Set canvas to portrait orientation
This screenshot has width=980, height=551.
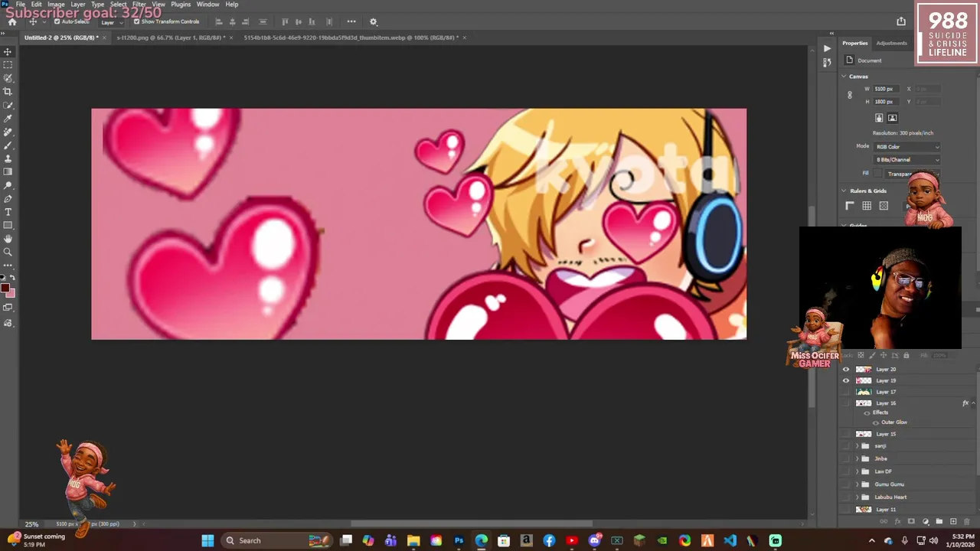click(x=879, y=118)
